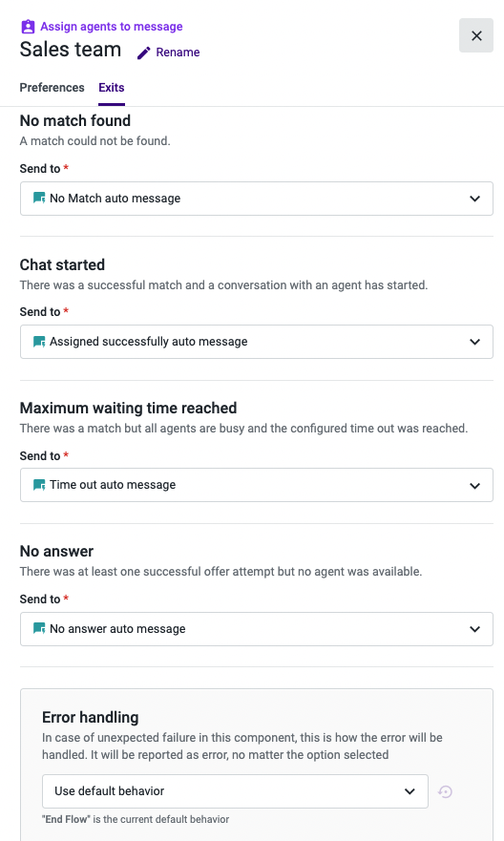504x841 pixels.
Task: Open the Use default behavior dropdown
Action: (x=235, y=791)
